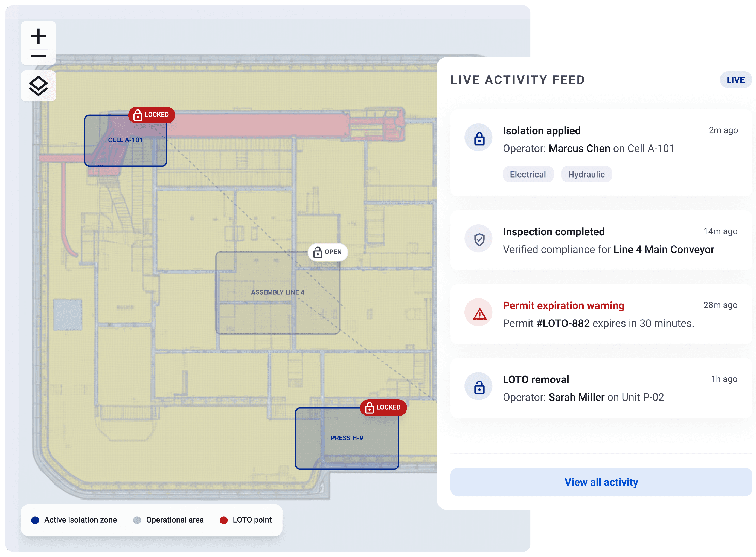Click operator name Sarah Miller
This screenshot has height=557, width=756.
pyautogui.click(x=576, y=397)
